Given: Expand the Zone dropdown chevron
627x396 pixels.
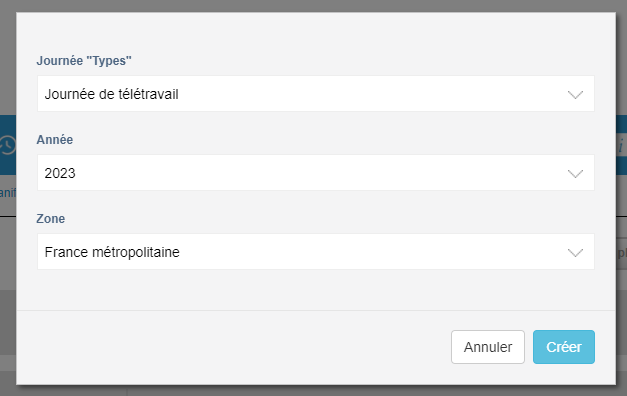Looking at the screenshot, I should point(575,252).
